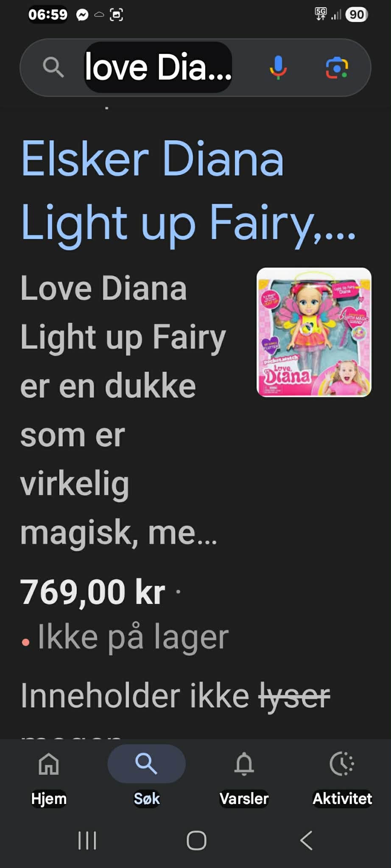Start voice search with the microphone icon
The image size is (391, 868).
(278, 67)
